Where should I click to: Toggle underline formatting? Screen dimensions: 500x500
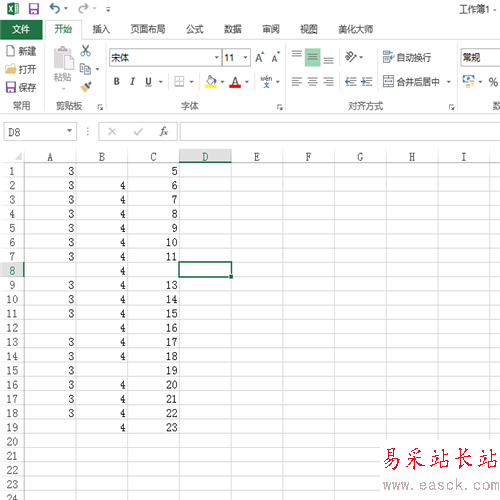pyautogui.click(x=149, y=82)
